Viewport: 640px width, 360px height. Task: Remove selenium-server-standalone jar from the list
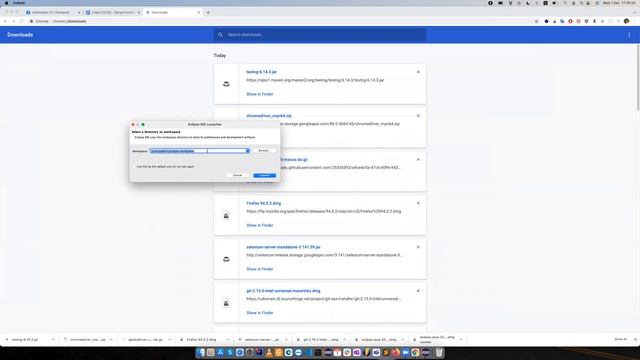click(418, 247)
